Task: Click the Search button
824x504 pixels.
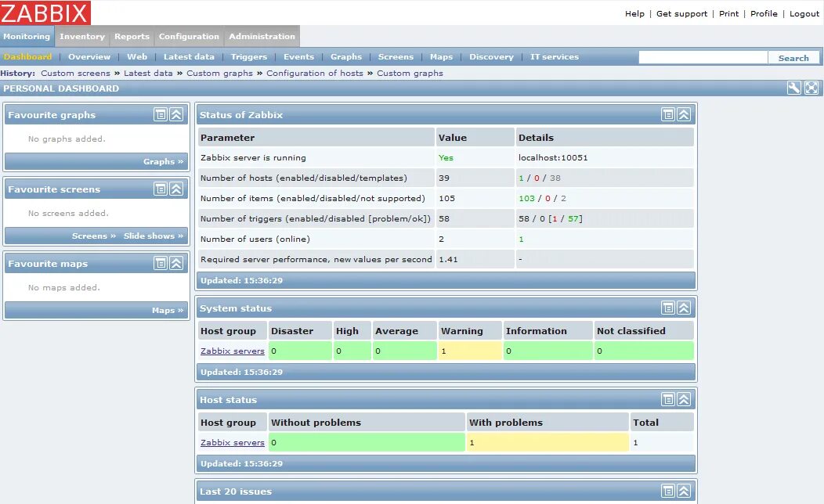Action: click(x=793, y=58)
